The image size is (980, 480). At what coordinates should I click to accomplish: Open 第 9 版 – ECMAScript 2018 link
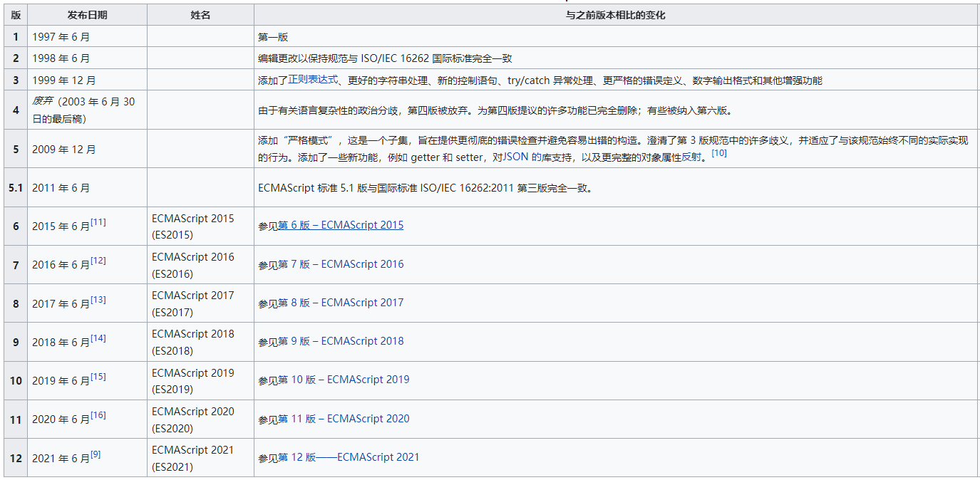coord(341,341)
